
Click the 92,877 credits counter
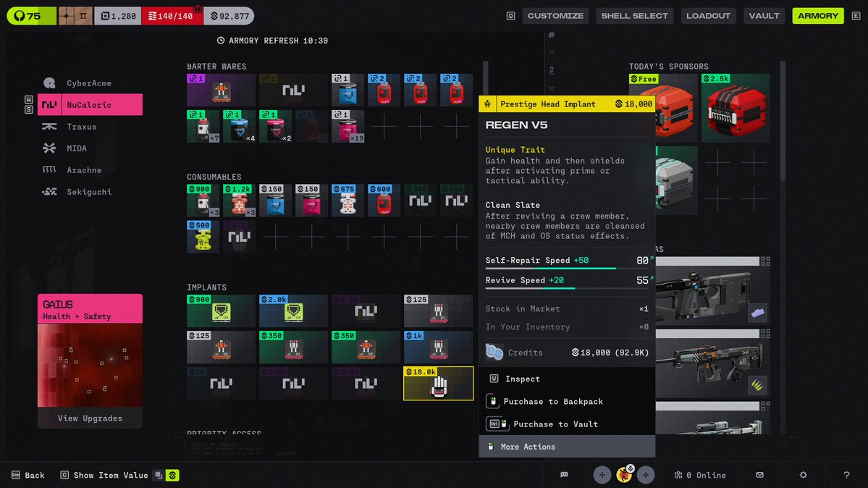229,16
